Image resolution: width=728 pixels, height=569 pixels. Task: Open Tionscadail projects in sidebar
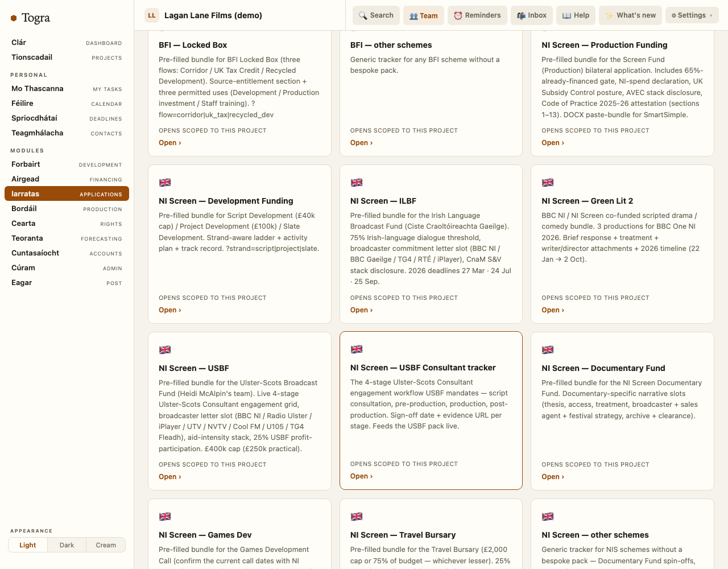pyautogui.click(x=67, y=57)
